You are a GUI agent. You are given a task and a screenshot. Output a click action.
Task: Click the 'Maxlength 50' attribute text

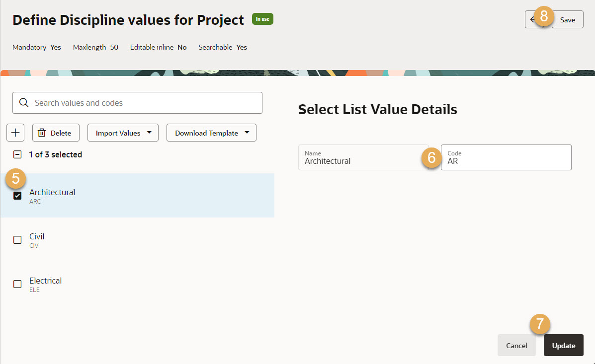pyautogui.click(x=95, y=47)
